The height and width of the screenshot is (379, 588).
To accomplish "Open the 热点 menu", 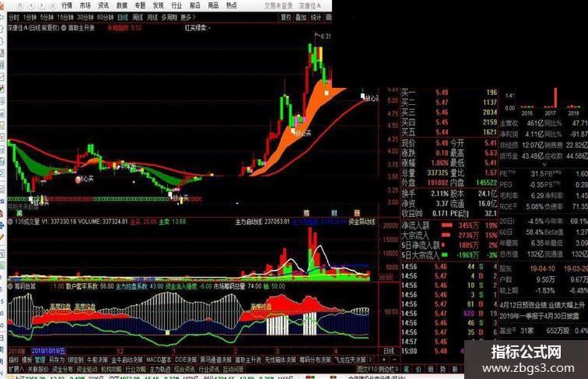I will [231, 5].
